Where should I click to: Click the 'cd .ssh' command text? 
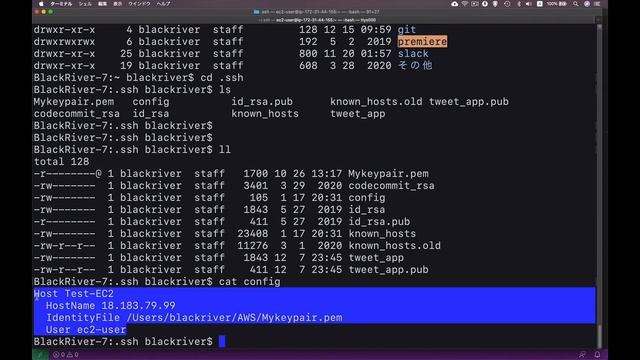pos(222,78)
